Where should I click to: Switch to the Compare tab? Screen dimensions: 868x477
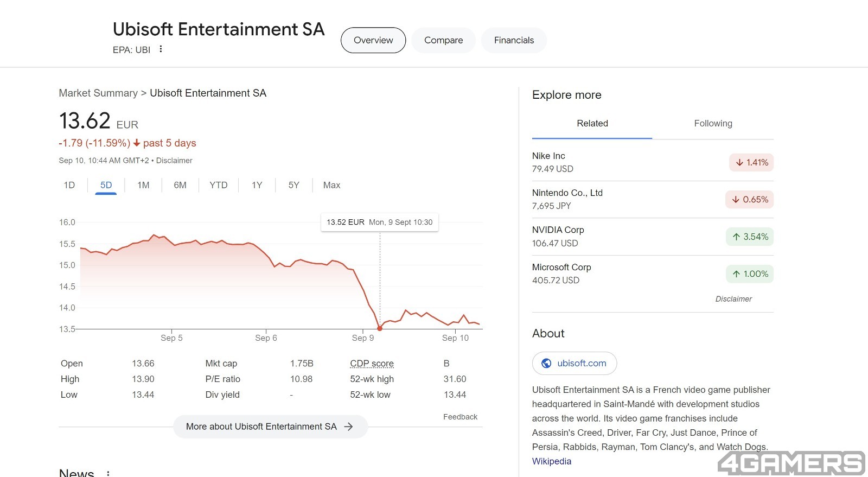pos(443,40)
